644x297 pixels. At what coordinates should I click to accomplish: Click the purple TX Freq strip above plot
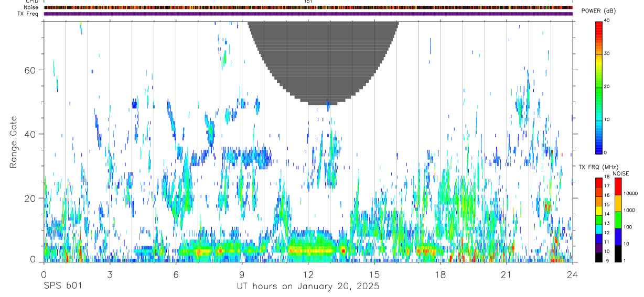point(308,14)
